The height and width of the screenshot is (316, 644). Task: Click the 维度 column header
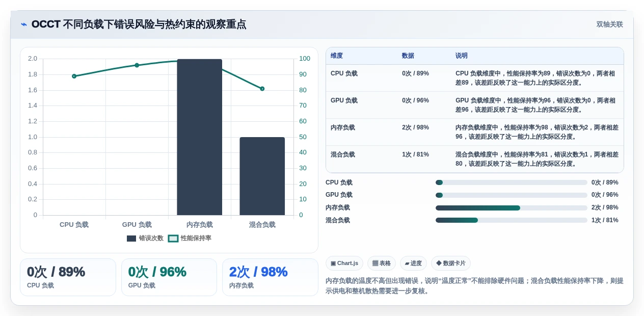pyautogui.click(x=337, y=56)
